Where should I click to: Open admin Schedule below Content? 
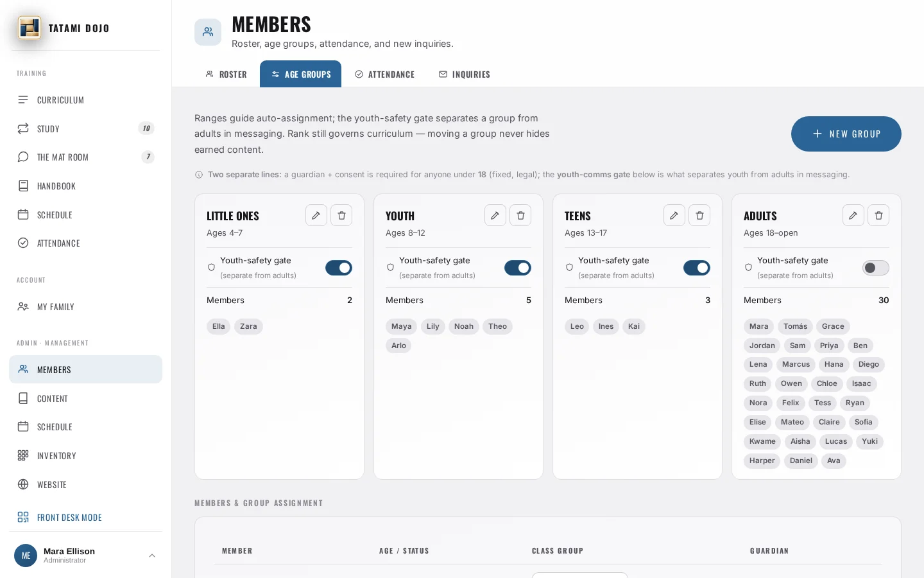pyautogui.click(x=85, y=426)
